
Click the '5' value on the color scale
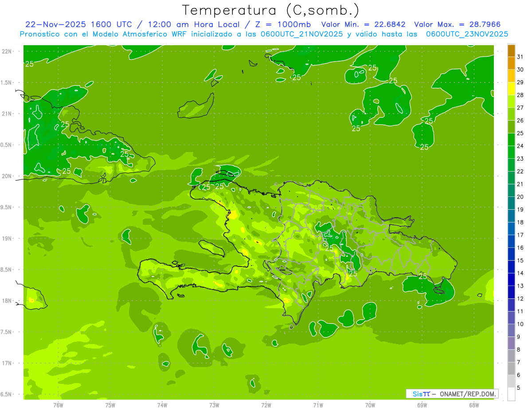519,388
